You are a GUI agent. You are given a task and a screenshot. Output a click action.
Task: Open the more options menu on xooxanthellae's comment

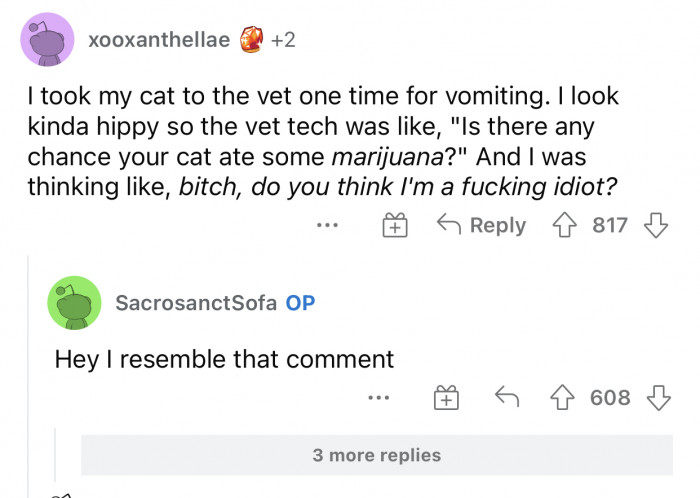(327, 226)
